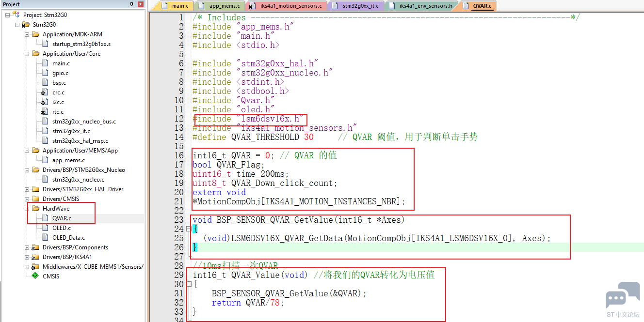The width and height of the screenshot is (644, 322).
Task: Switch to the iks4a1_env_sensors.h tab
Action: 421,6
